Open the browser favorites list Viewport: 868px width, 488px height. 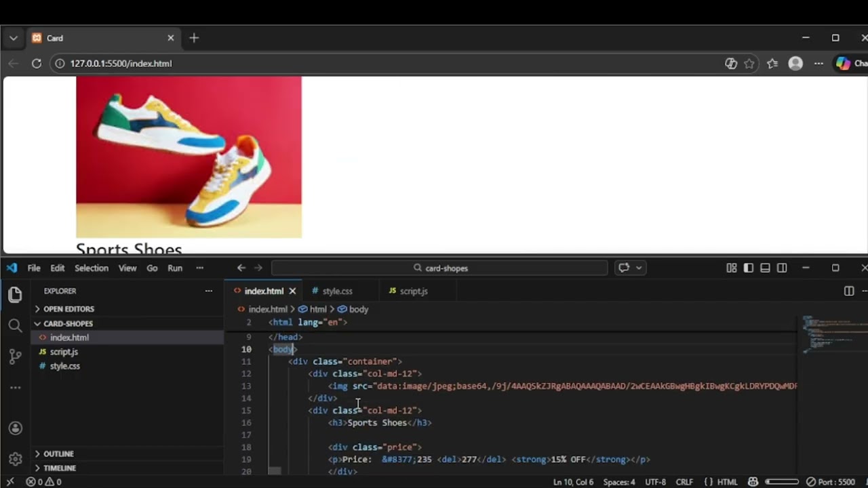click(x=772, y=63)
